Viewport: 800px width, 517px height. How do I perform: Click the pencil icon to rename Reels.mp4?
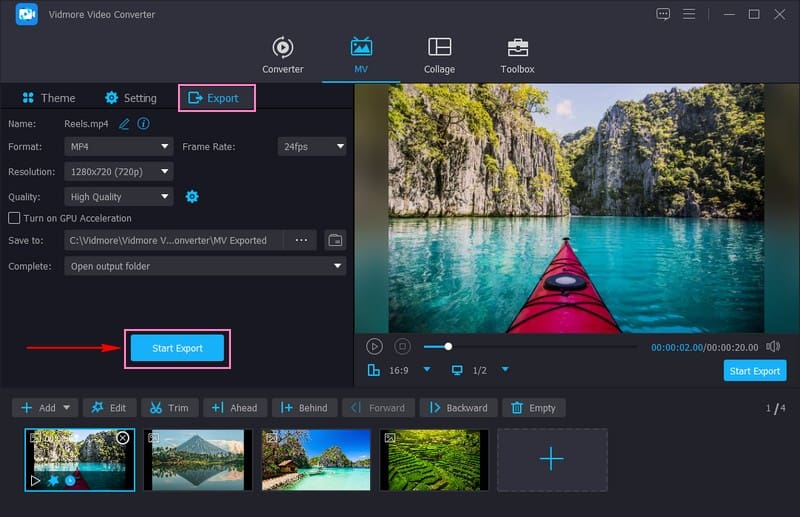(125, 124)
